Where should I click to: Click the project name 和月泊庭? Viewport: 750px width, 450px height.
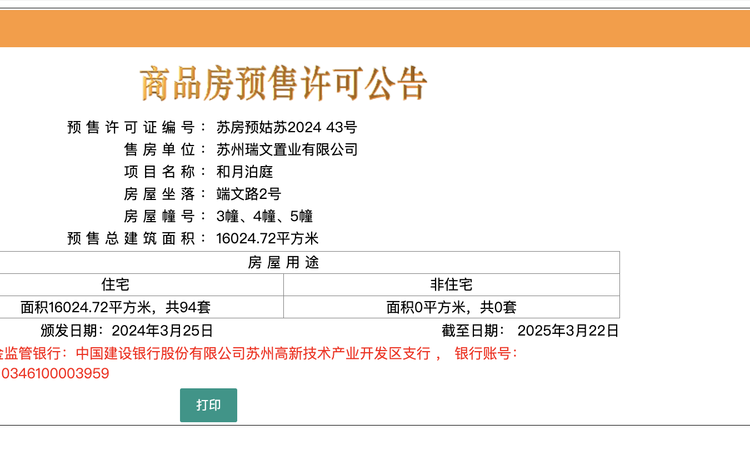point(244,172)
